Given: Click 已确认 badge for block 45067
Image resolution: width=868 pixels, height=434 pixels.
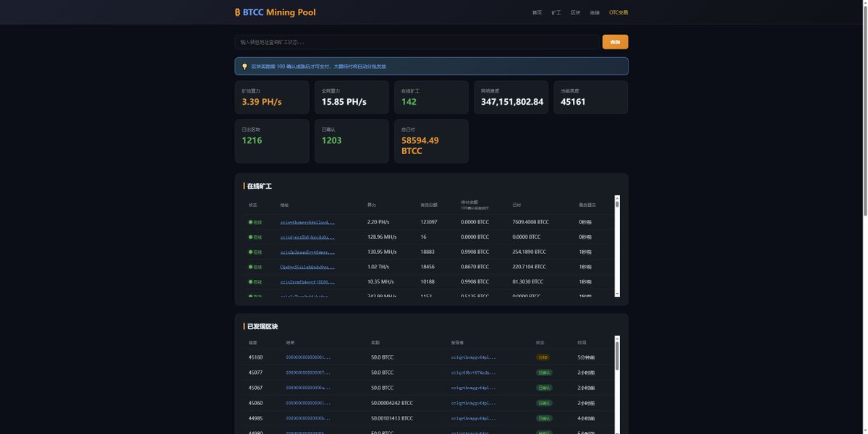Looking at the screenshot, I should (544, 388).
